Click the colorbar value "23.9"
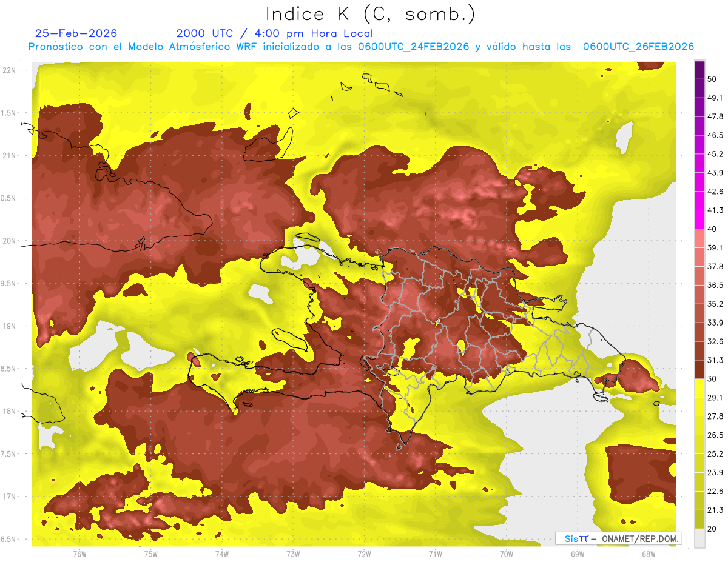 tap(715, 473)
